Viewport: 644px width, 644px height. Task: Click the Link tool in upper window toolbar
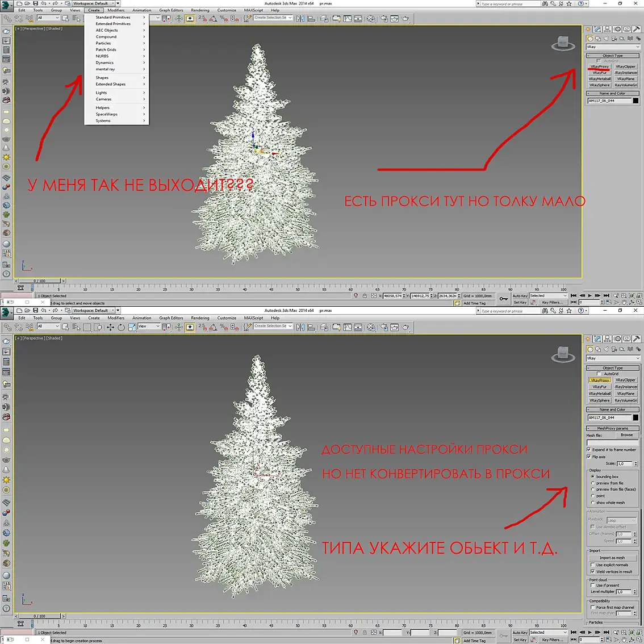[7, 19]
